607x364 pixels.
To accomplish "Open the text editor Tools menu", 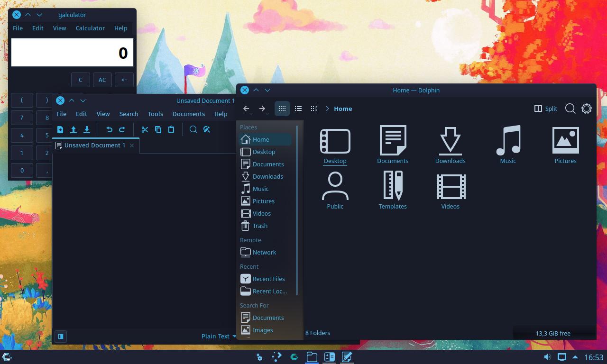I will click(156, 114).
